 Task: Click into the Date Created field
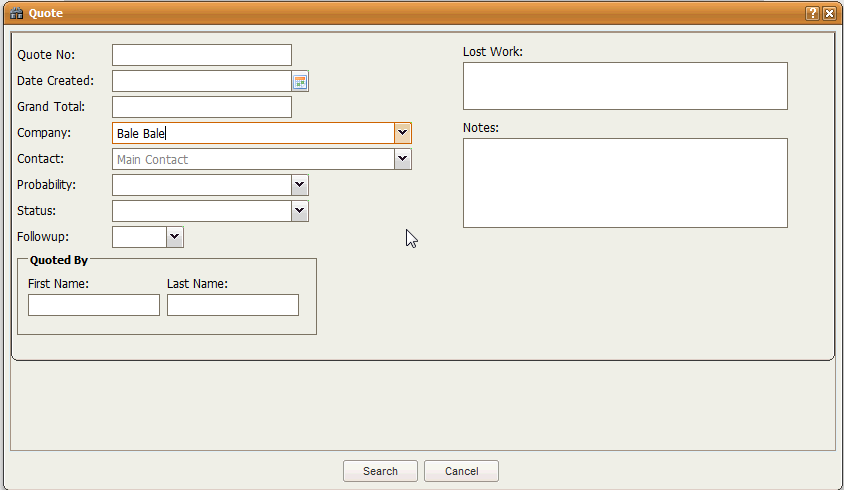201,81
